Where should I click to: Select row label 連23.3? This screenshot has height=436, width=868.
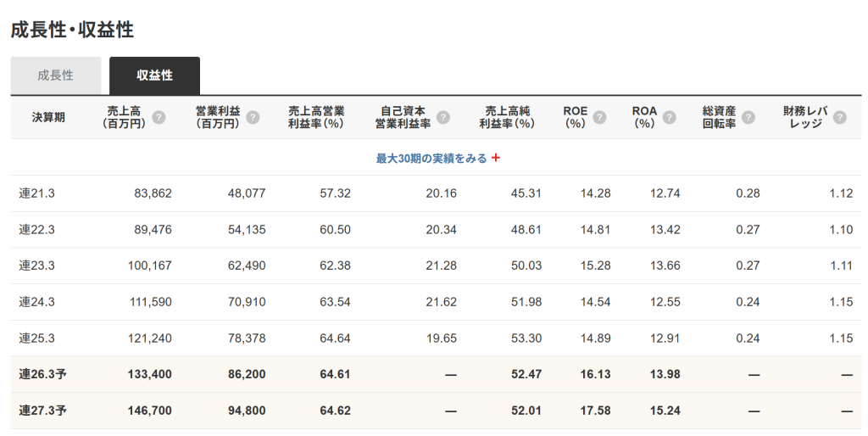[x=37, y=266]
